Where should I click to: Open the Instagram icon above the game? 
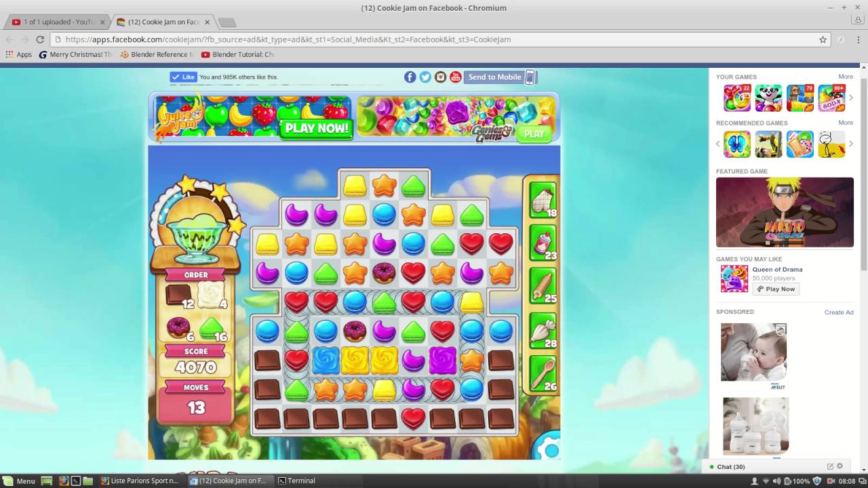point(441,77)
